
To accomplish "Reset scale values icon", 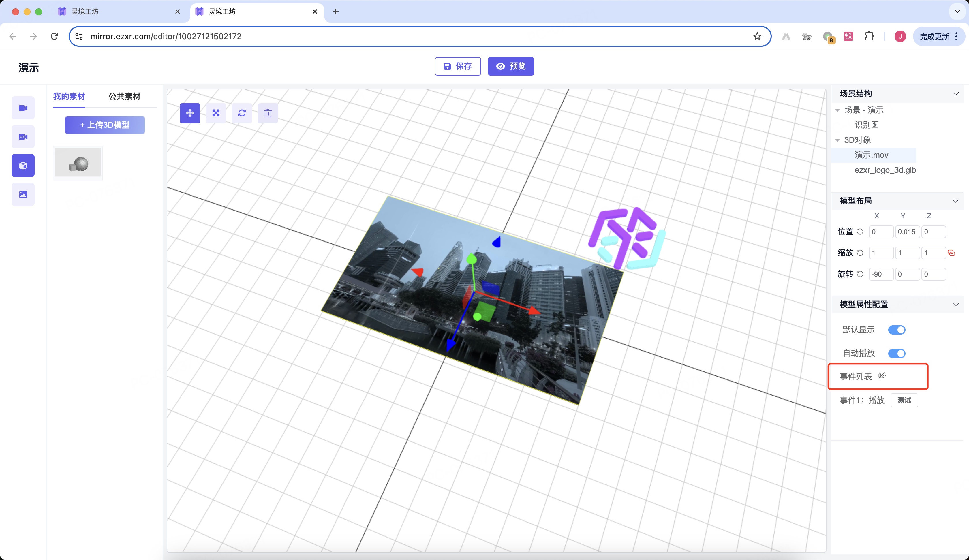I will point(861,253).
